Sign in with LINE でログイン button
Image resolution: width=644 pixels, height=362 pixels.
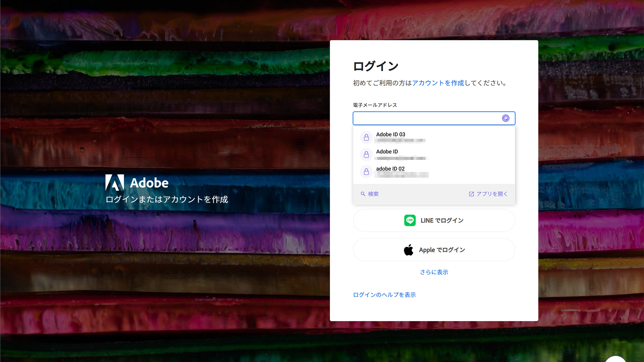click(434, 220)
